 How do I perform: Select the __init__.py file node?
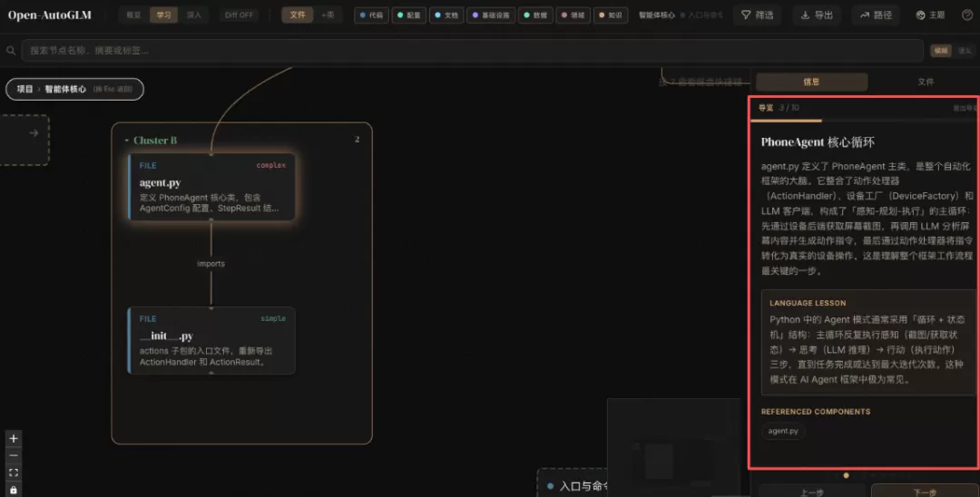point(211,340)
